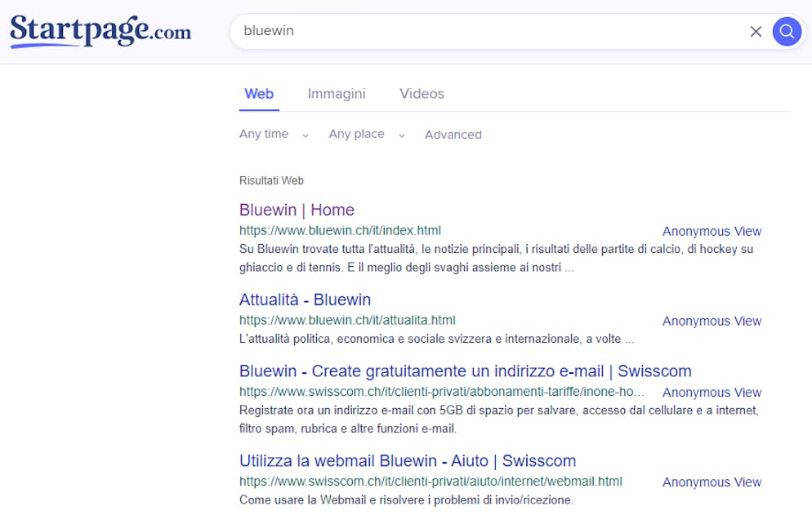Open the Attualità - Bluewin result

[305, 300]
